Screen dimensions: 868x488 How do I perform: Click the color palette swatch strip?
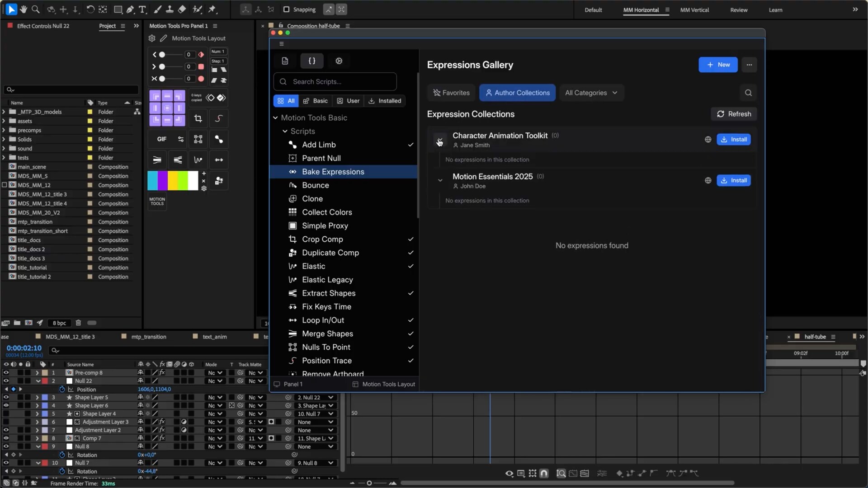pyautogui.click(x=173, y=181)
